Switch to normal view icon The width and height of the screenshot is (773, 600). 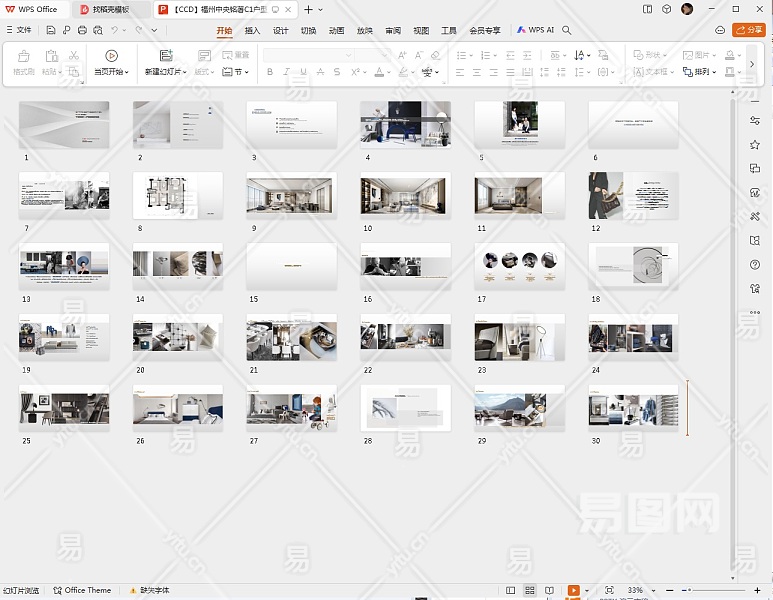click(511, 591)
